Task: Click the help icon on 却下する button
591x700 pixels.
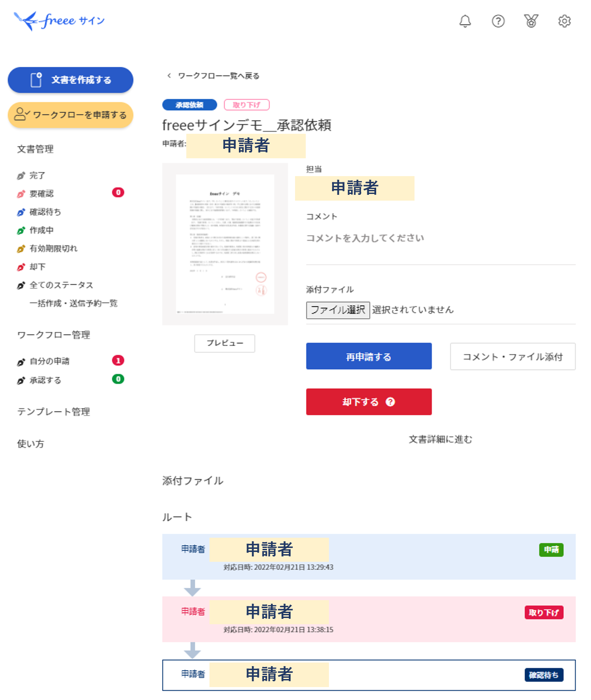Action: (390, 402)
